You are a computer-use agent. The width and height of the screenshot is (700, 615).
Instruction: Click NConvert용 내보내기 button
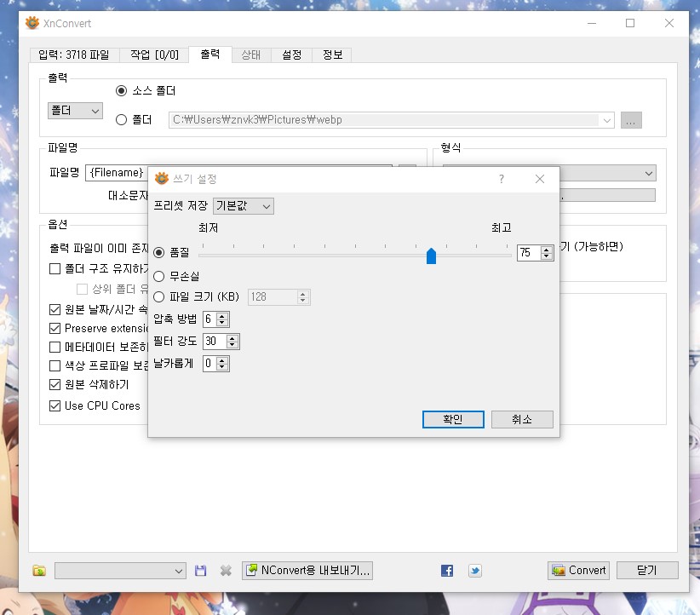pyautogui.click(x=307, y=571)
